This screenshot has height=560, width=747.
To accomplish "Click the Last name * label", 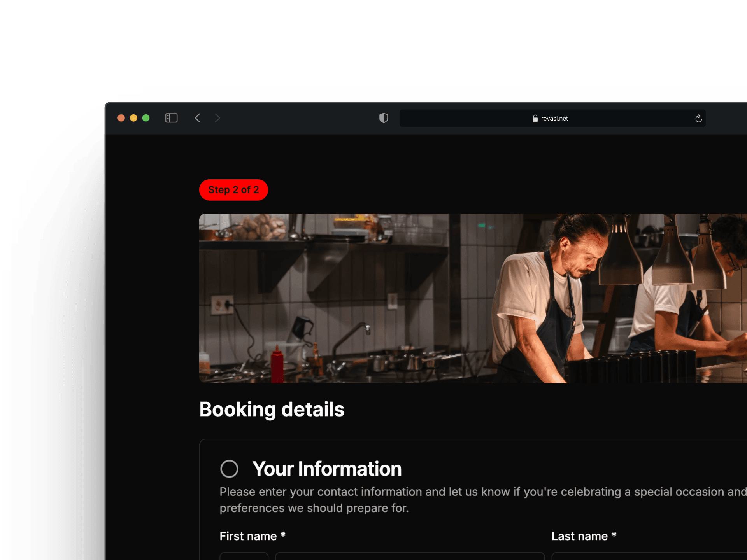I will click(x=584, y=536).
